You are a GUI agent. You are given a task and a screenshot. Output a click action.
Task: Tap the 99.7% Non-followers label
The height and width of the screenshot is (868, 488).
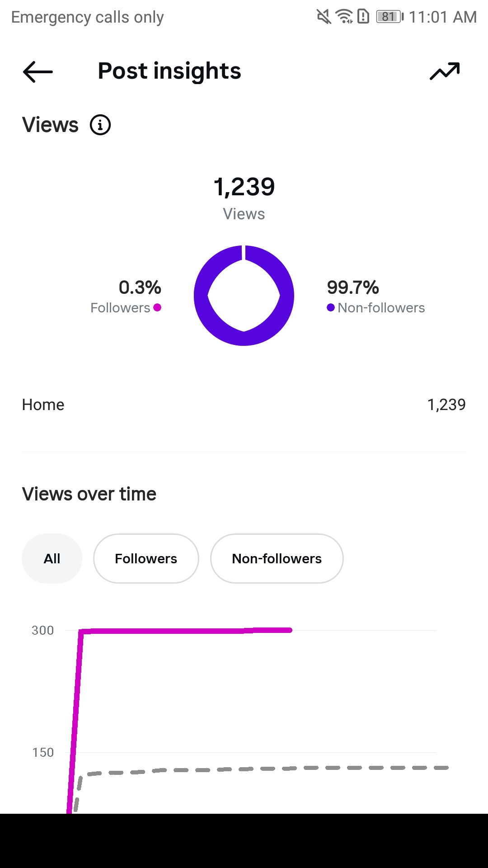(x=353, y=288)
